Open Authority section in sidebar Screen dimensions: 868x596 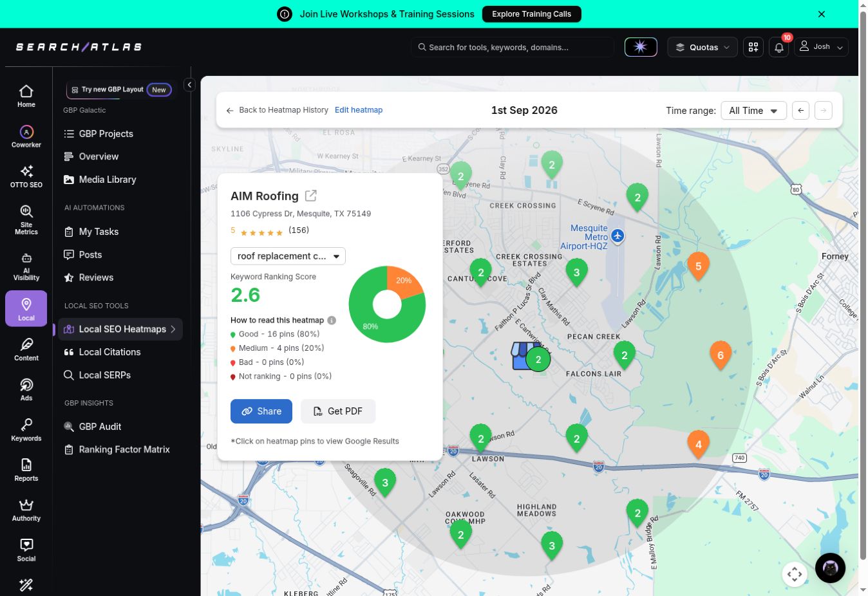coord(26,510)
